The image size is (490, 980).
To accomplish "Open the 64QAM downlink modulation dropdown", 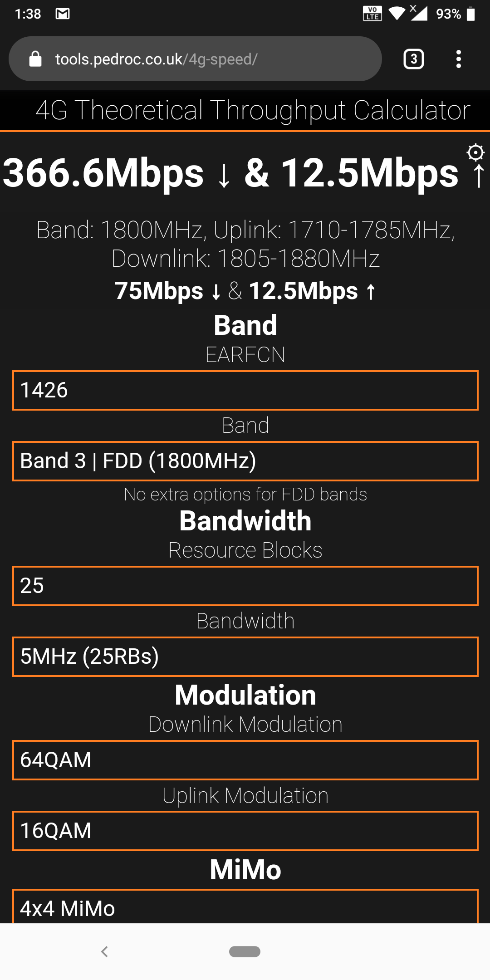I will pyautogui.click(x=245, y=760).
